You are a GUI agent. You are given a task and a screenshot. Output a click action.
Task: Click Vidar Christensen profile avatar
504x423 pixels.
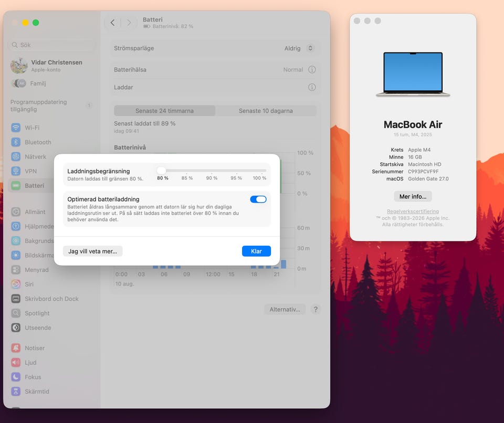tap(19, 66)
